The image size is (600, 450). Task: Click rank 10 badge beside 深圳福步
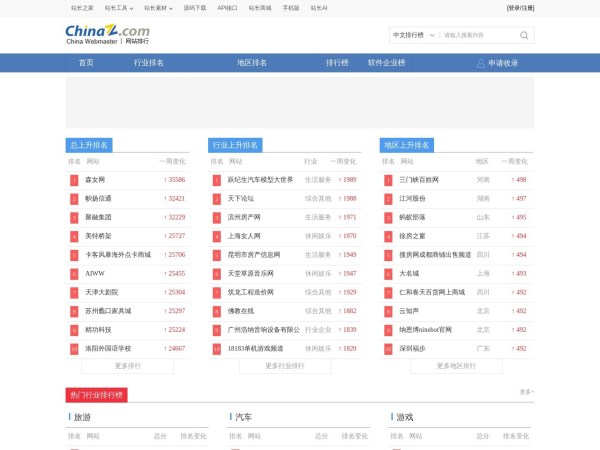click(x=388, y=349)
